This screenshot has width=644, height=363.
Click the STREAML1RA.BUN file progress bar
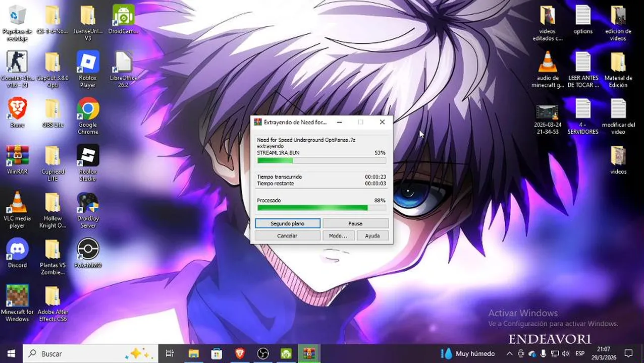tap(321, 160)
